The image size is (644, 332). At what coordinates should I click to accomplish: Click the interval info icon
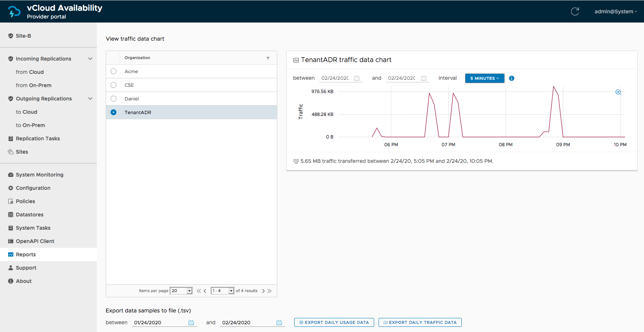(512, 78)
